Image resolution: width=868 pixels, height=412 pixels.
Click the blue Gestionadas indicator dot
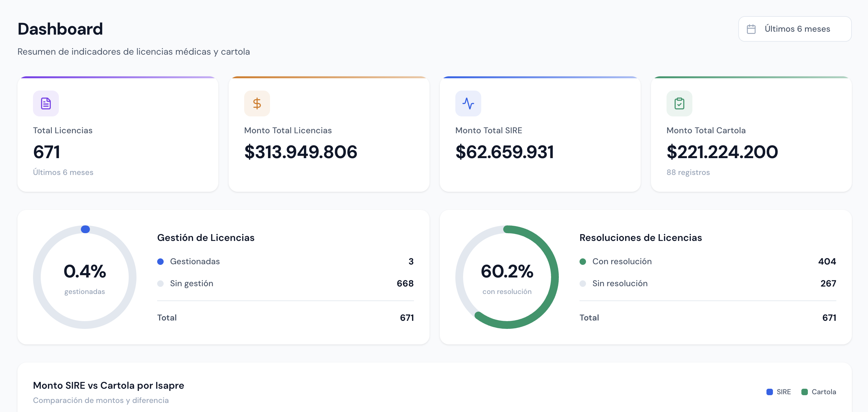160,261
